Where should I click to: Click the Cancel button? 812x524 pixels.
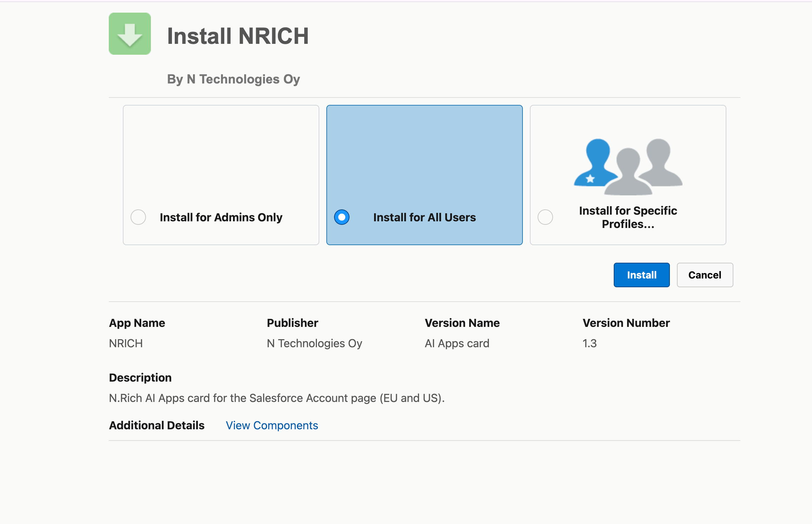coord(705,275)
